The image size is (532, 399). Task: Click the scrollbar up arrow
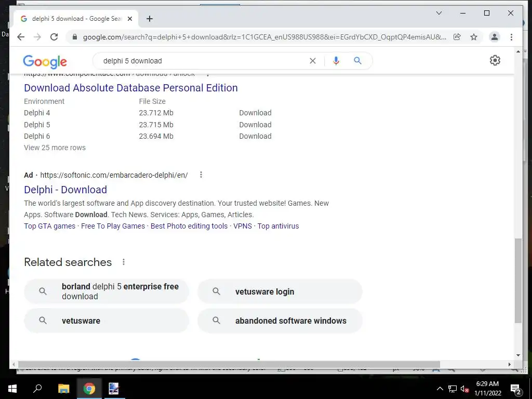[518, 51]
